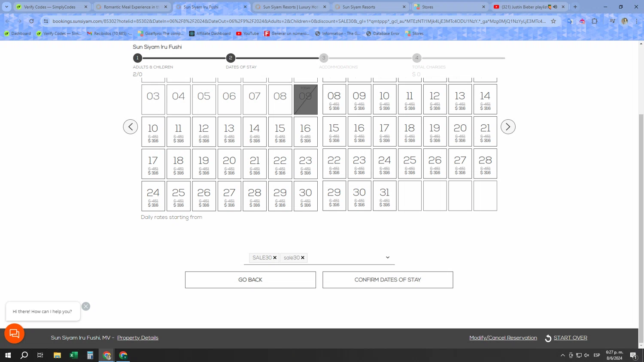The height and width of the screenshot is (362, 644).
Task: Select date 08 in the right calendar
Action: [334, 100]
